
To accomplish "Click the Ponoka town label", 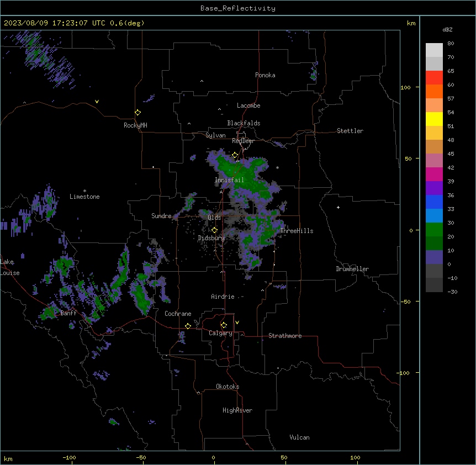I will click(265, 75).
